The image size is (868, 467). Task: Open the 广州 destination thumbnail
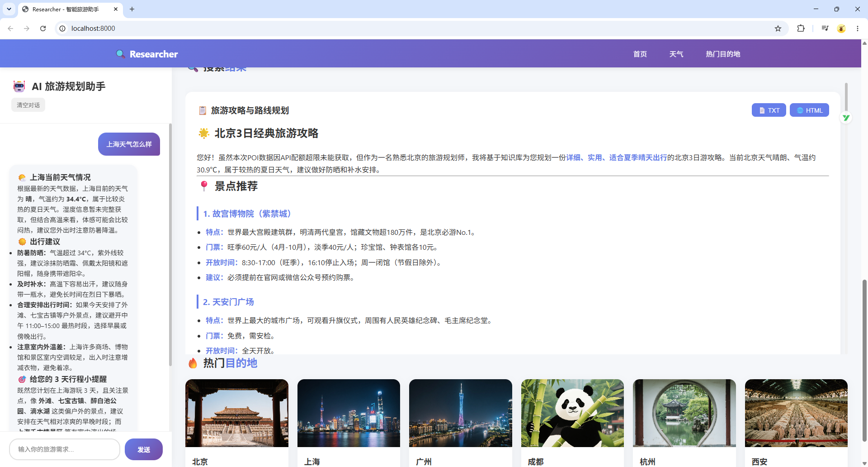click(x=461, y=413)
